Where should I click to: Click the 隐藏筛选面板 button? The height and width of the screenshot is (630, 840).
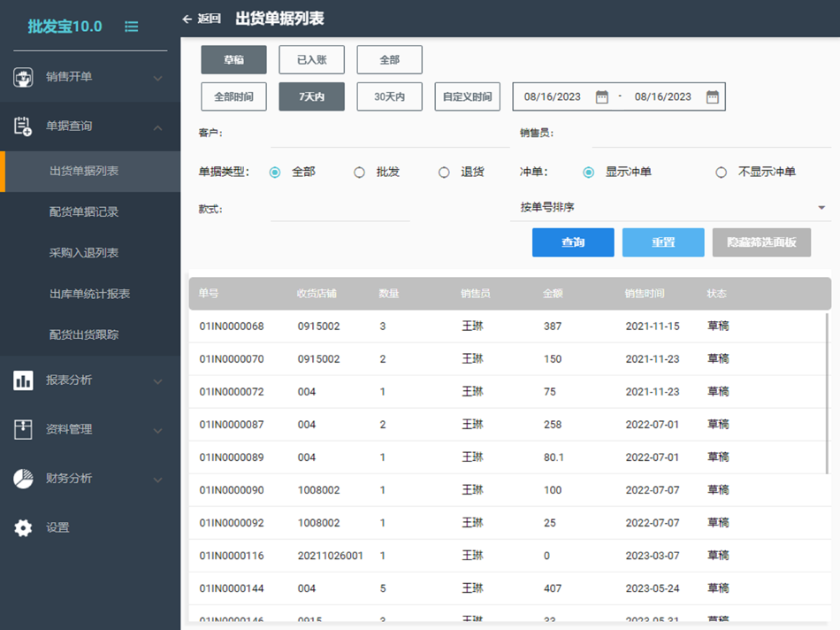point(761,242)
